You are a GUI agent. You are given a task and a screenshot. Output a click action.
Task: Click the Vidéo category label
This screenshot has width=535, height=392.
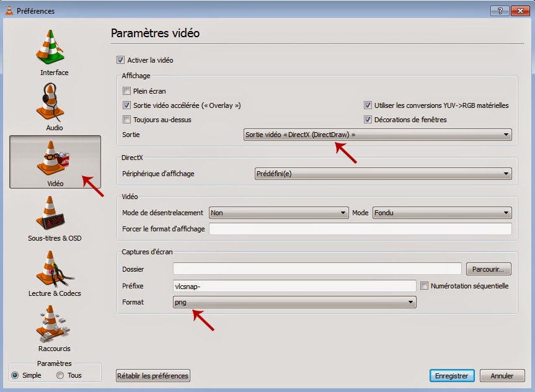pyautogui.click(x=55, y=184)
